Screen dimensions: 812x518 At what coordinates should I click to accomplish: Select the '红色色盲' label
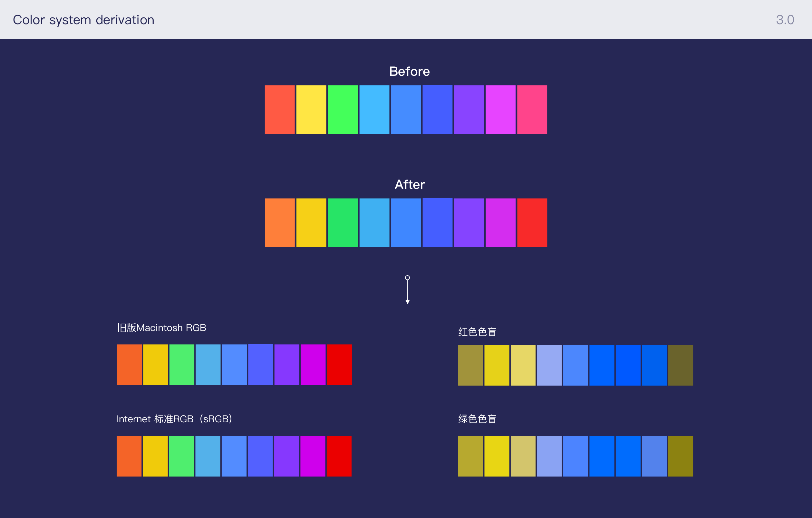(x=477, y=332)
